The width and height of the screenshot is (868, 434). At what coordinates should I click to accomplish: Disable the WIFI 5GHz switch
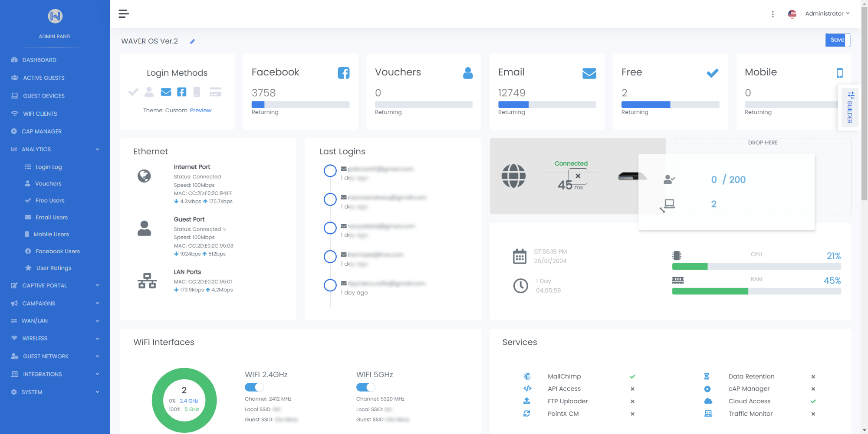(365, 387)
